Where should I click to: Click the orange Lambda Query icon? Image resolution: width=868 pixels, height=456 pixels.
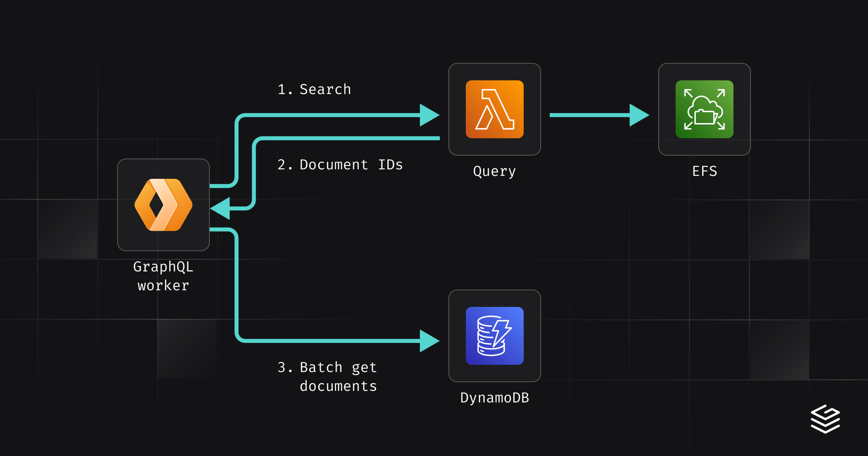tap(495, 109)
